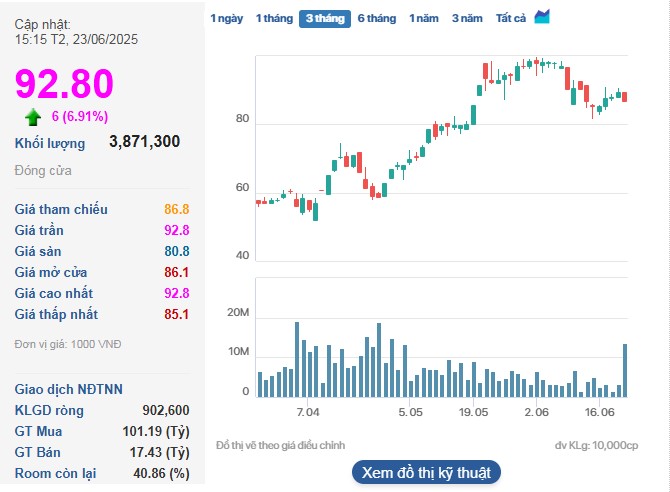Select the highlighted 3 tháng tab
The image size is (670, 492).
pos(324,19)
